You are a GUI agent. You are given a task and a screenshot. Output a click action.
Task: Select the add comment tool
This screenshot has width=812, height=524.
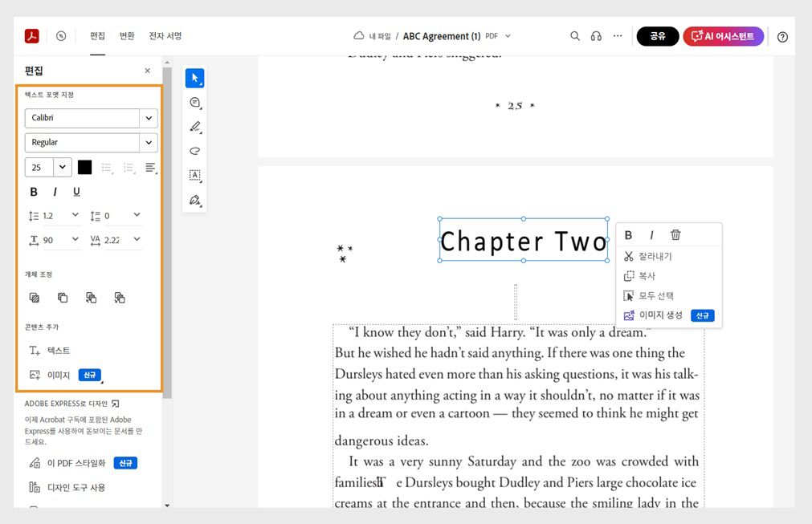pyautogui.click(x=194, y=103)
